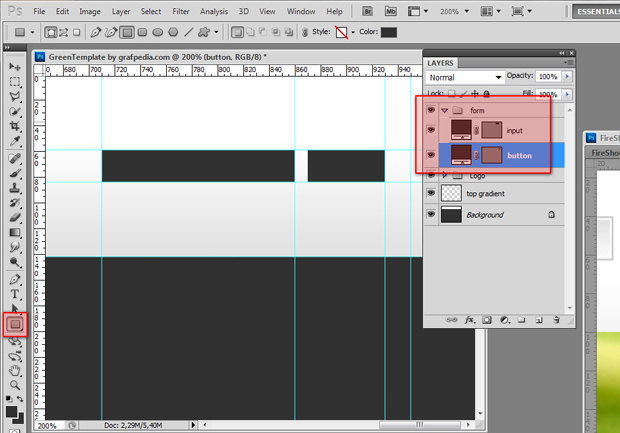Create new adjustment layer icon
The height and width of the screenshot is (433, 620).
pyautogui.click(x=504, y=320)
